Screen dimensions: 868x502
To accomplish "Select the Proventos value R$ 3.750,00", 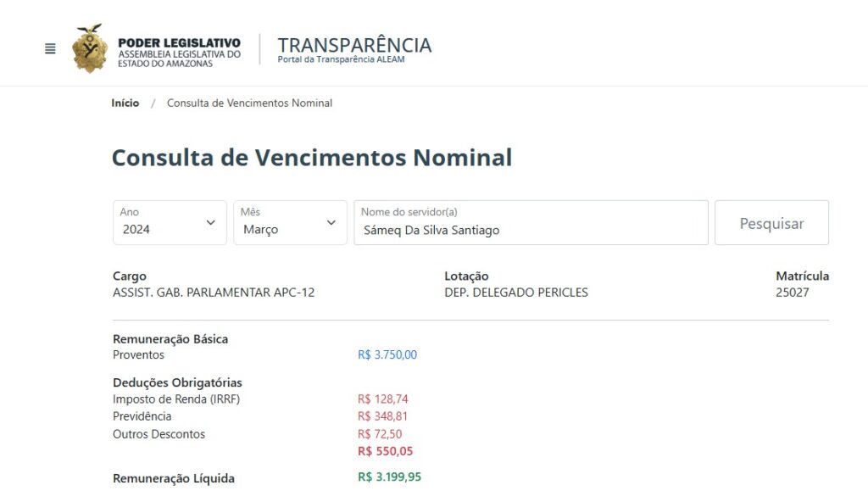I will click(x=387, y=354).
